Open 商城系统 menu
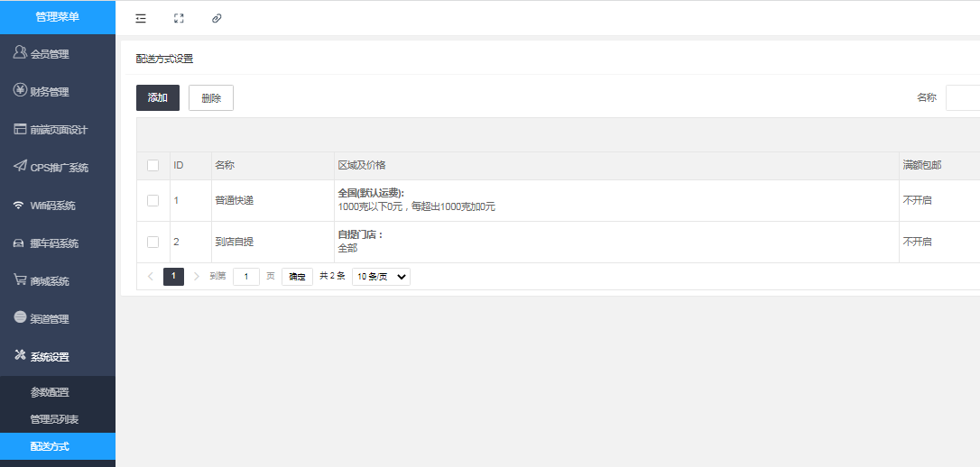 (58, 281)
